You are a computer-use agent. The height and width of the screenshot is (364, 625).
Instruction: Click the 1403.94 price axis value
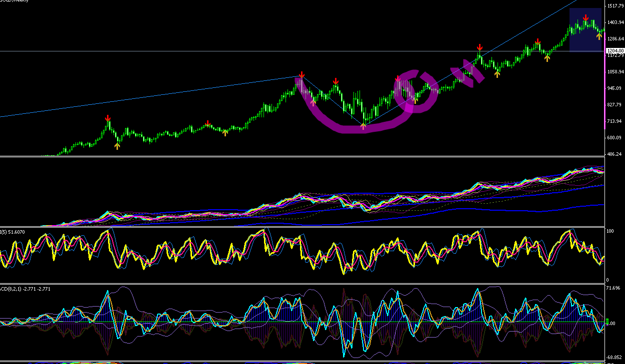[x=615, y=22]
